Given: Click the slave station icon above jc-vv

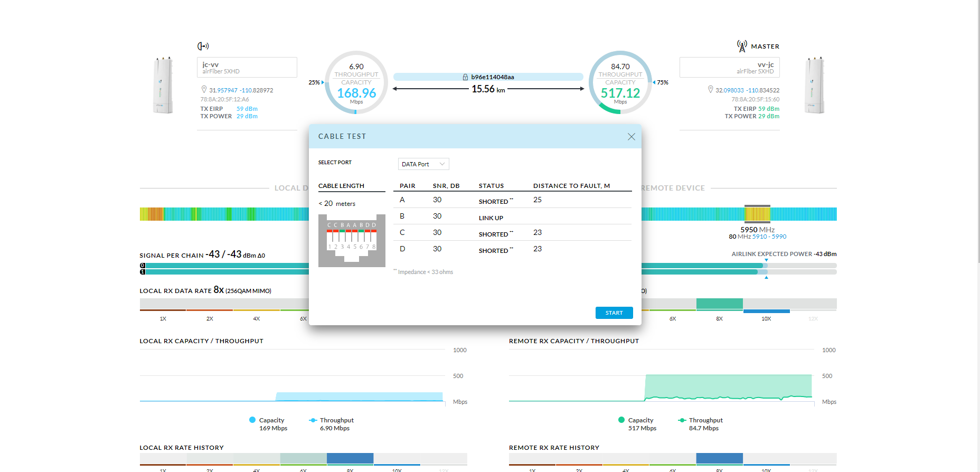Looking at the screenshot, I should coord(203,46).
